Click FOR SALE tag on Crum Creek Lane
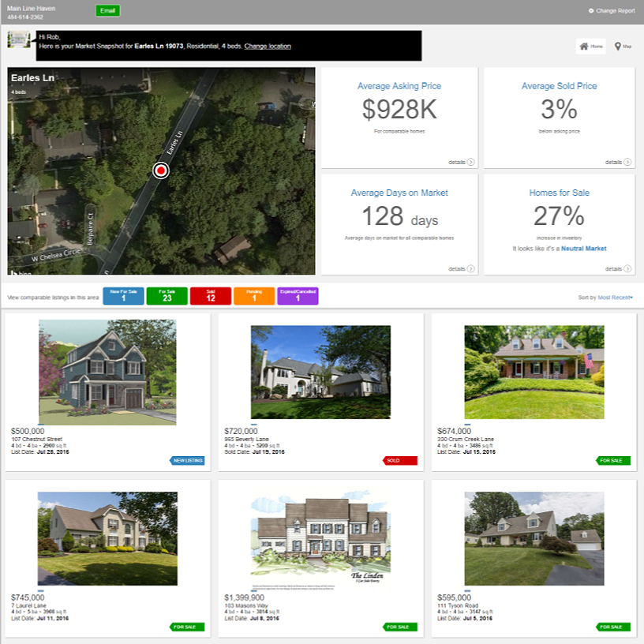 coord(613,460)
